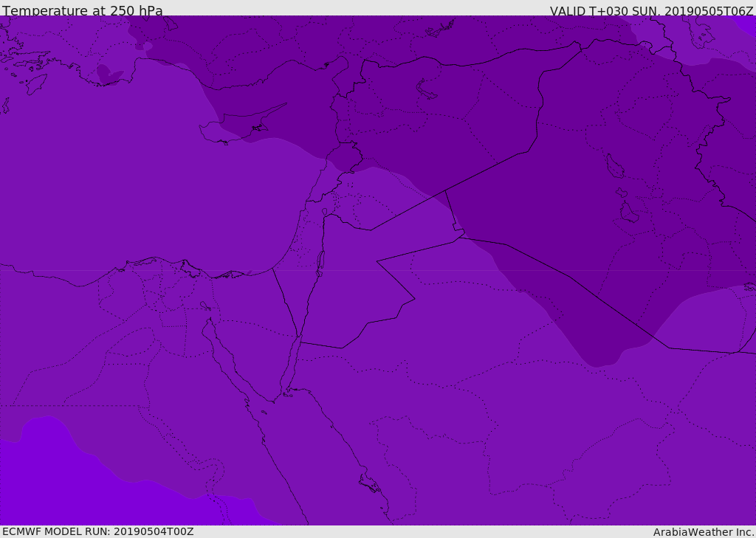Click the 'ECMWF MODEL RUN: 20190504T00Z' label
Viewport: 756px width, 538px height.
tap(97, 531)
